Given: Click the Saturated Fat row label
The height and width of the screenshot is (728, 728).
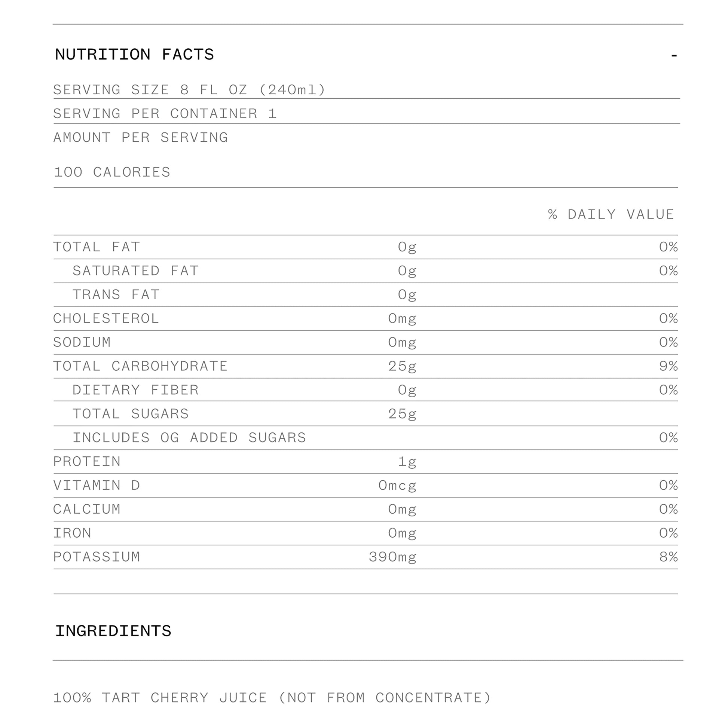Looking at the screenshot, I should (135, 270).
